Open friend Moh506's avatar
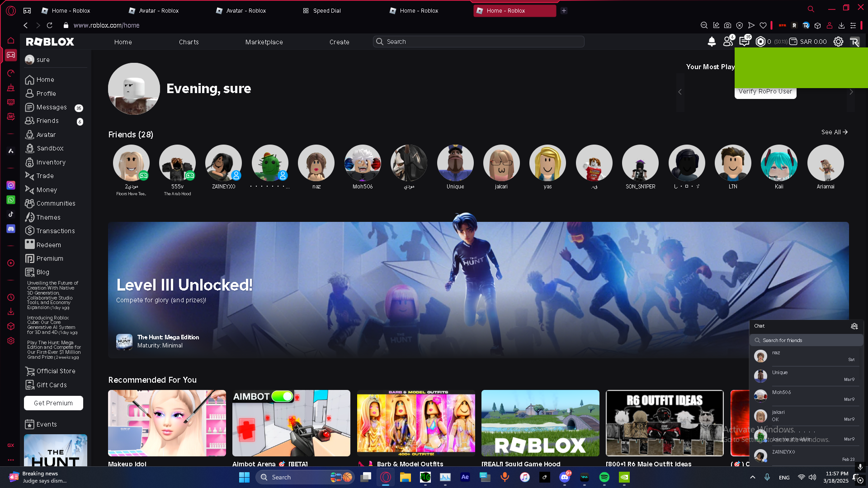This screenshot has height=488, width=868. 363,163
